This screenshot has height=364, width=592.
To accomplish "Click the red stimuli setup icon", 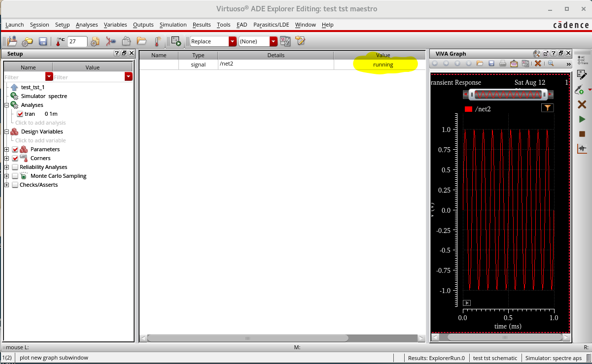I will pyautogui.click(x=111, y=41).
